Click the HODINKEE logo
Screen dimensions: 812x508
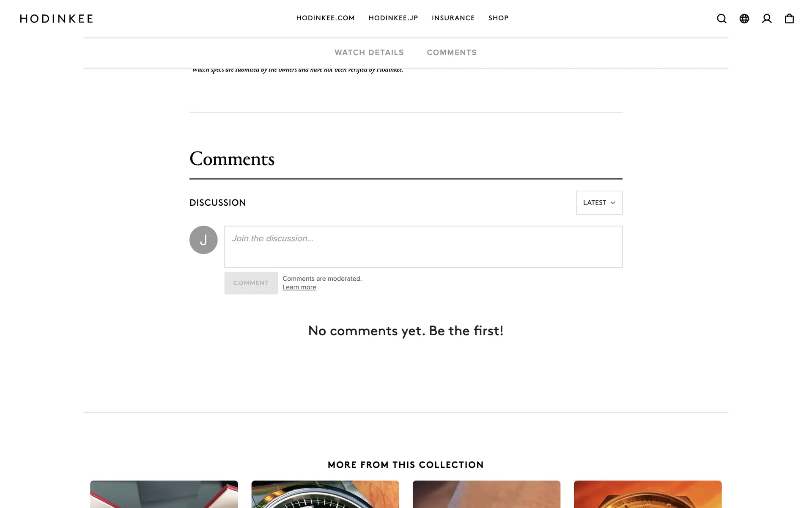click(x=57, y=19)
